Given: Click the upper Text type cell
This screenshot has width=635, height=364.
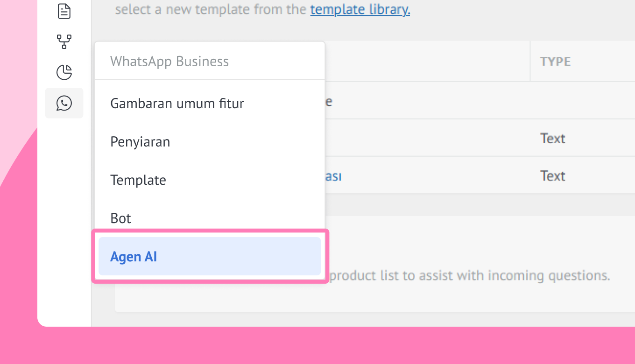Looking at the screenshot, I should pyautogui.click(x=553, y=138).
